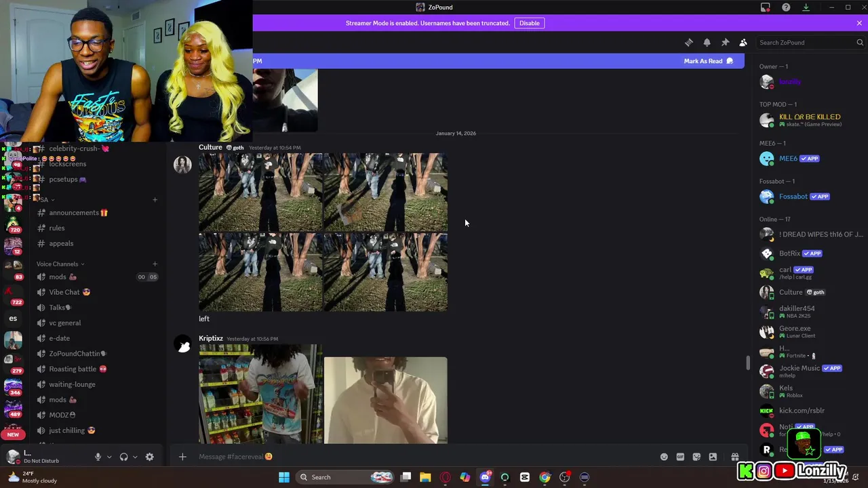Open notification settings bell icon
Image resolution: width=868 pixels, height=488 pixels.
point(707,42)
